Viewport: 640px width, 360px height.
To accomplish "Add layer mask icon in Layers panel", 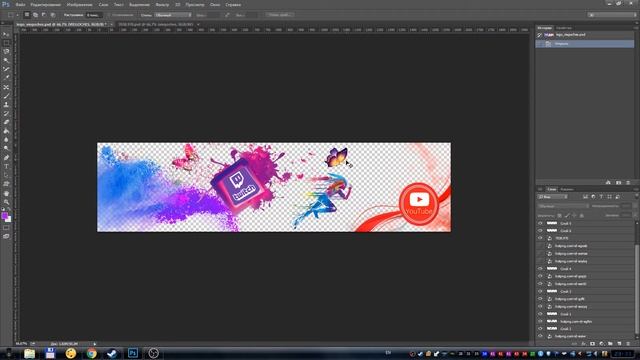I will 593,344.
